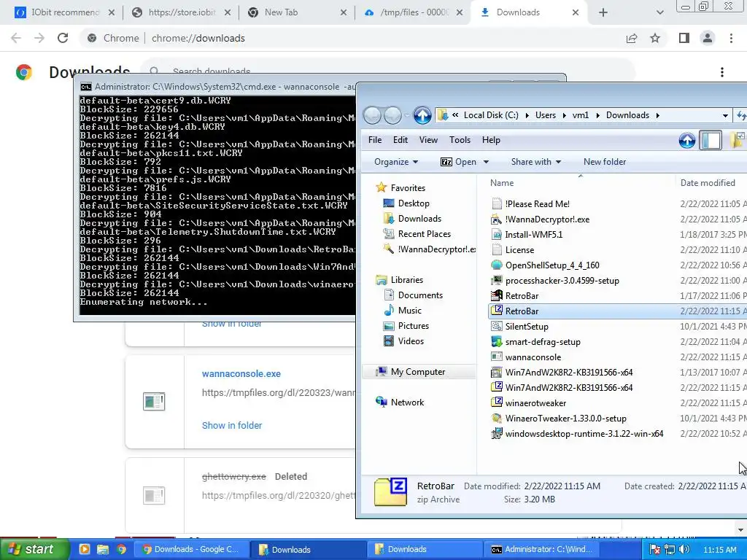Expand Chrome tab search chevron
Image resolution: width=747 pixels, height=560 pixels.
click(659, 12)
